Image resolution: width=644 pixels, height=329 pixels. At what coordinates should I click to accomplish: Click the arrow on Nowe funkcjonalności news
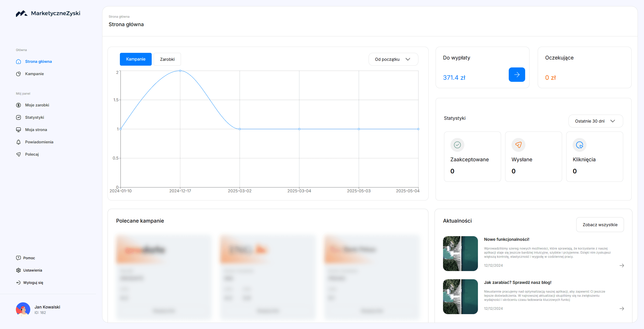pos(622,265)
